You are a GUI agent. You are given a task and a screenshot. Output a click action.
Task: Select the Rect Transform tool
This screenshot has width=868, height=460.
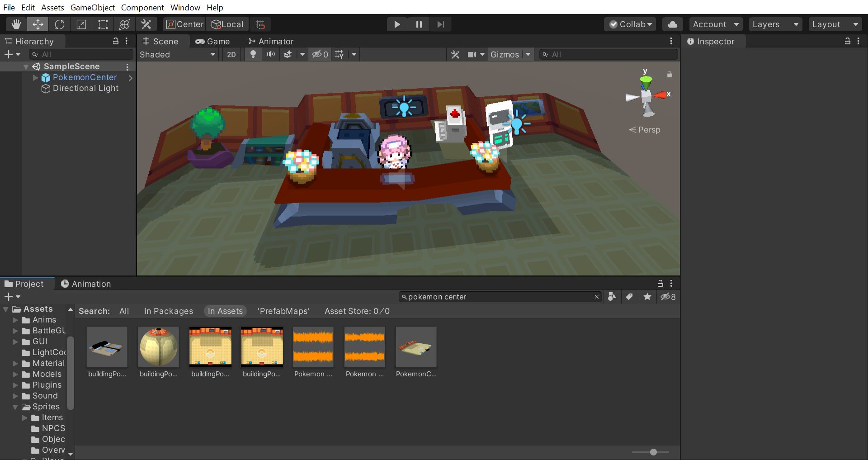click(103, 24)
